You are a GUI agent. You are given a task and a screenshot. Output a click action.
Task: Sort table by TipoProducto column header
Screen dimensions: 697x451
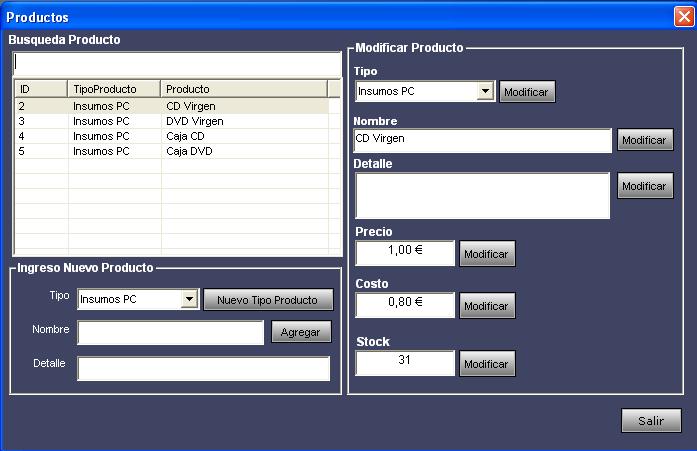pyautogui.click(x=114, y=89)
